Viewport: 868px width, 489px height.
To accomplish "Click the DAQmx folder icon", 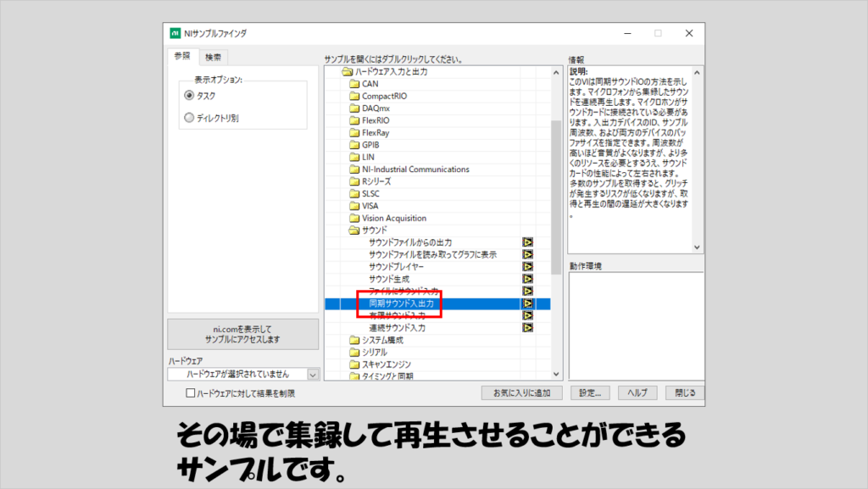I will (x=355, y=108).
